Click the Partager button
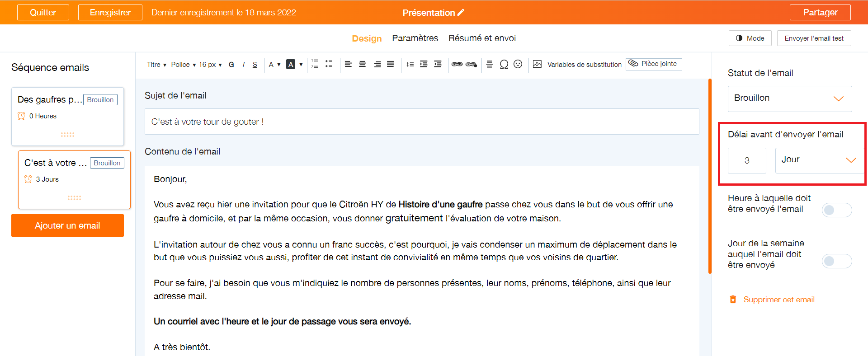Image resolution: width=868 pixels, height=356 pixels. [820, 13]
